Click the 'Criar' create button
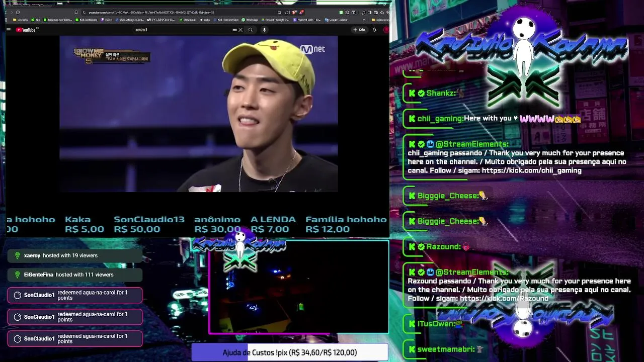The width and height of the screenshot is (644, 362). click(359, 30)
